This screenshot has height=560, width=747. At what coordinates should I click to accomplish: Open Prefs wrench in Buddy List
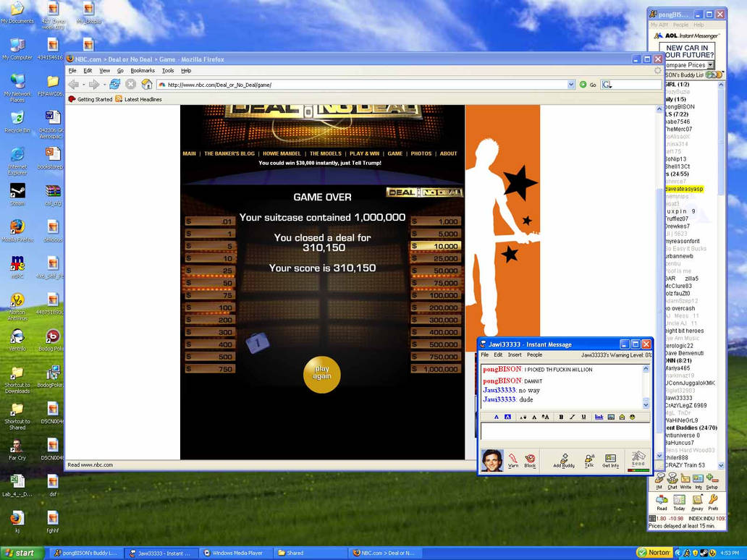(713, 502)
